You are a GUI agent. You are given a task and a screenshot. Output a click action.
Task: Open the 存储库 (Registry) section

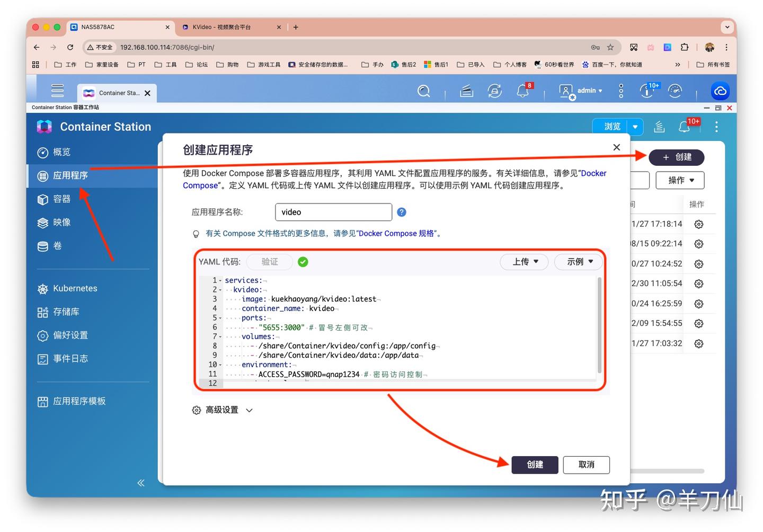tap(66, 312)
